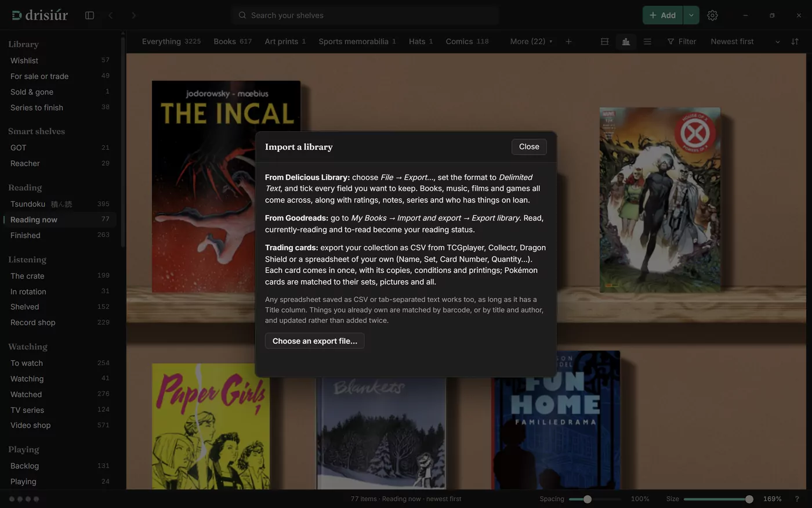The image size is (812, 508).
Task: Go back with the left chevron
Action: (111, 15)
